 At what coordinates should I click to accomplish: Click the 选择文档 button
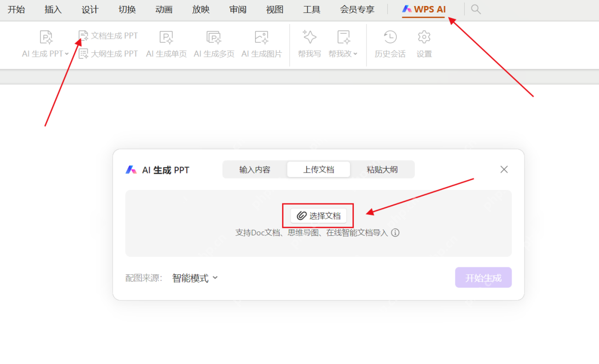point(318,216)
